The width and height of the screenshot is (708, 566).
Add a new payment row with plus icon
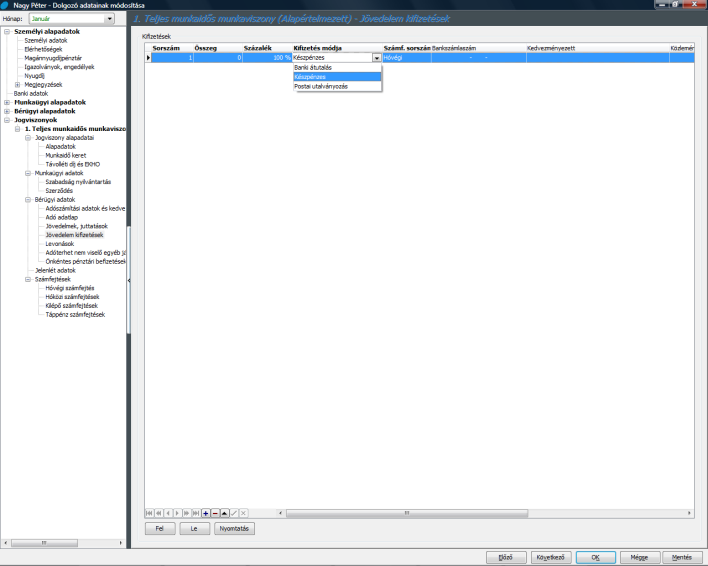[x=205, y=513]
